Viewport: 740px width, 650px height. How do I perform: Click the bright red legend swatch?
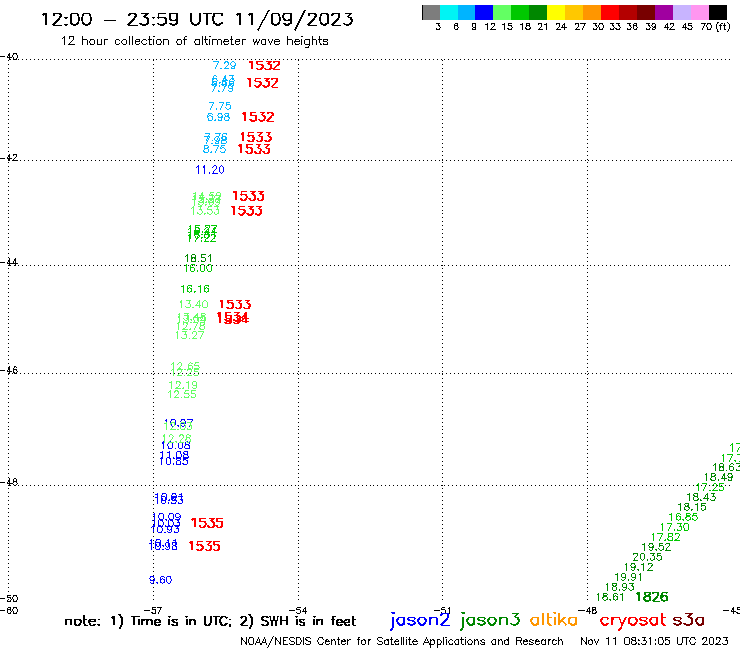coord(610,12)
